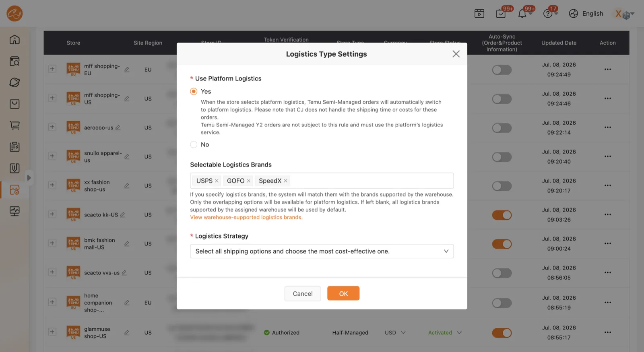Open the Activated status dropdown for glammuse
This screenshot has height=352, width=644.
[x=445, y=333]
